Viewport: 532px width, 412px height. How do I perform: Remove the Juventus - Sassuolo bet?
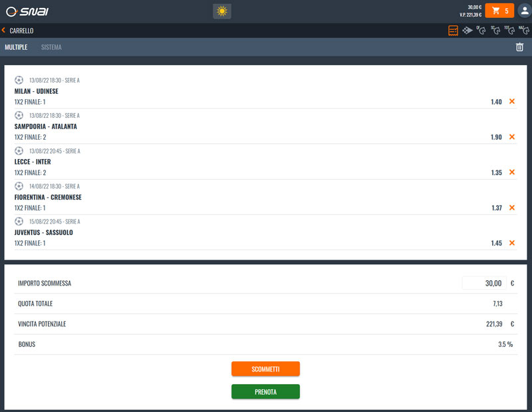(512, 243)
